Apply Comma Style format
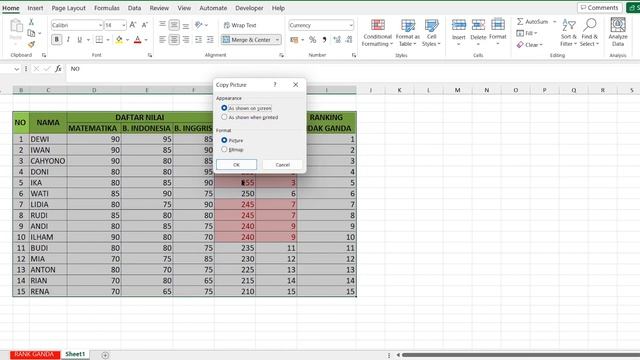Image resolution: width=640 pixels, height=360 pixels. pos(324,40)
